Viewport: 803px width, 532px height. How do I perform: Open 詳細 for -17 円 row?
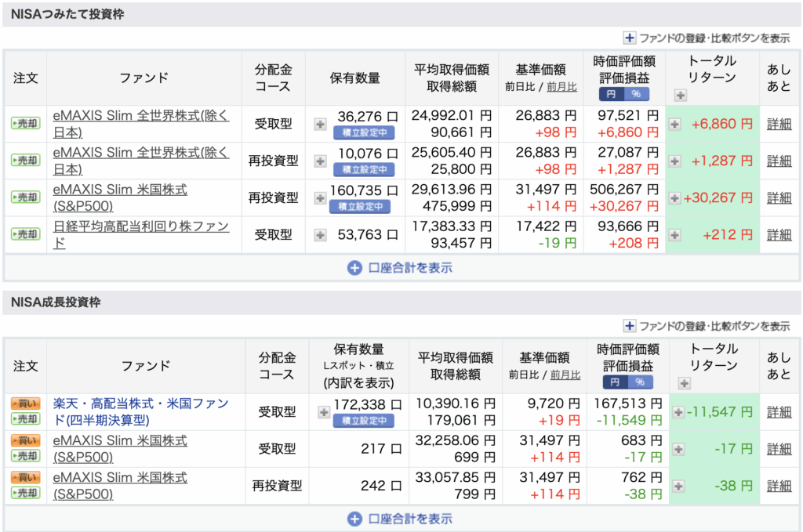(779, 449)
